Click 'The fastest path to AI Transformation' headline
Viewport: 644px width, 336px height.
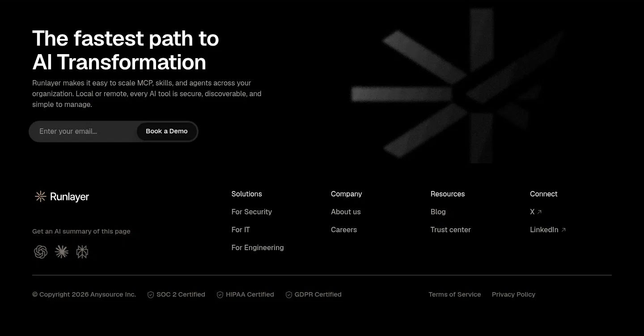coord(126,50)
